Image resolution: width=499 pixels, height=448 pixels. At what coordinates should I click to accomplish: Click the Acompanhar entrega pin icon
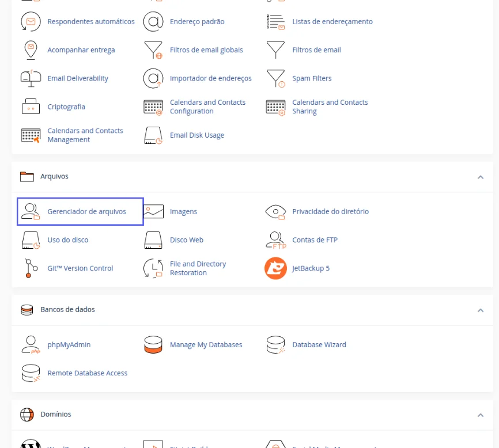[31, 50]
